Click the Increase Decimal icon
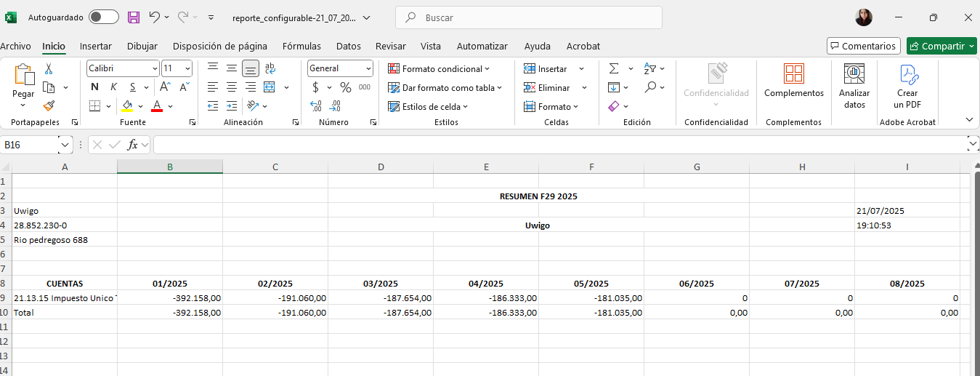980x376 pixels. (316, 106)
